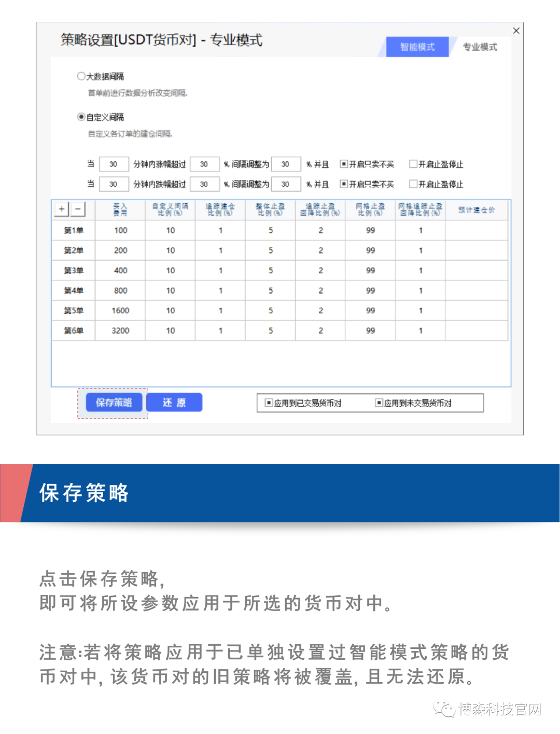Click the 还原 button

(x=174, y=403)
